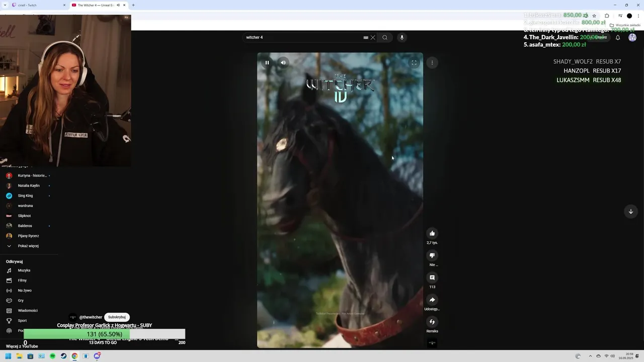644x362 pixels.
Task: Clear the search box with X icon
Action: coord(373,37)
